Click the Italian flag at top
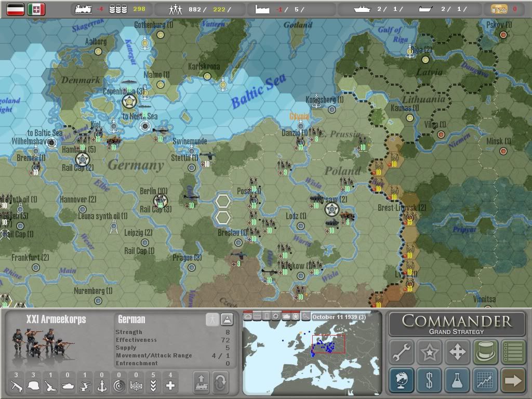Image resolution: width=532 pixels, height=399 pixels. 36,9
